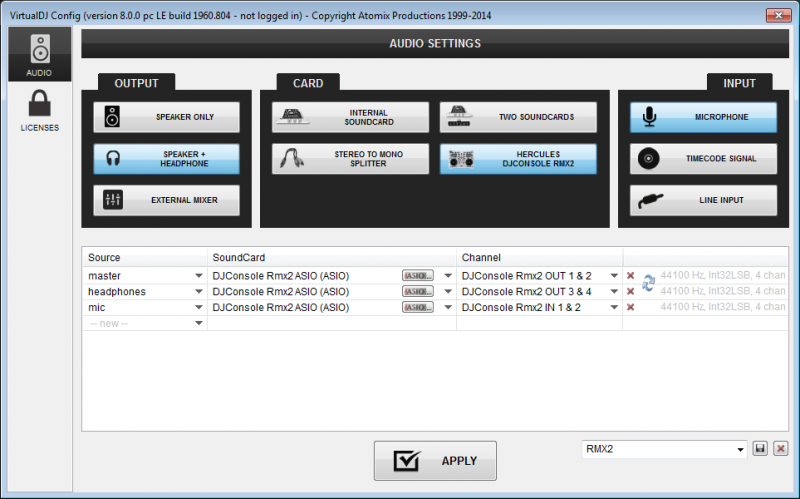The image size is (800, 499).
Task: Save the preset with floppy disk icon
Action: 761,450
